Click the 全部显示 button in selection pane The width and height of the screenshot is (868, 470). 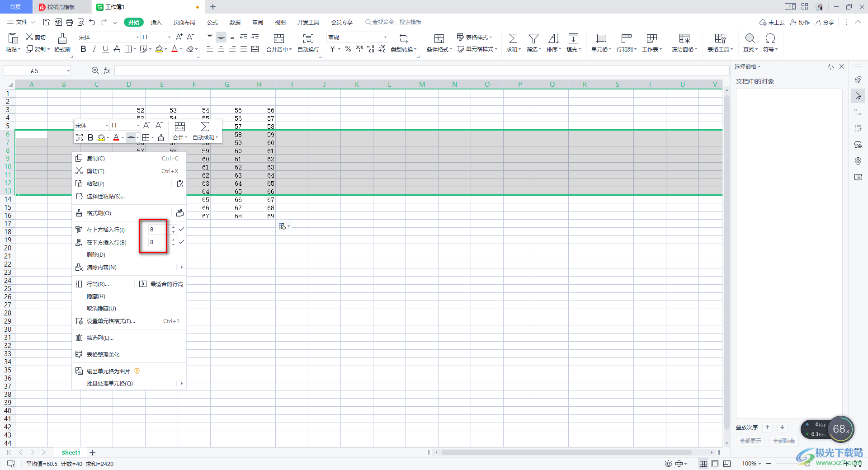click(x=750, y=441)
